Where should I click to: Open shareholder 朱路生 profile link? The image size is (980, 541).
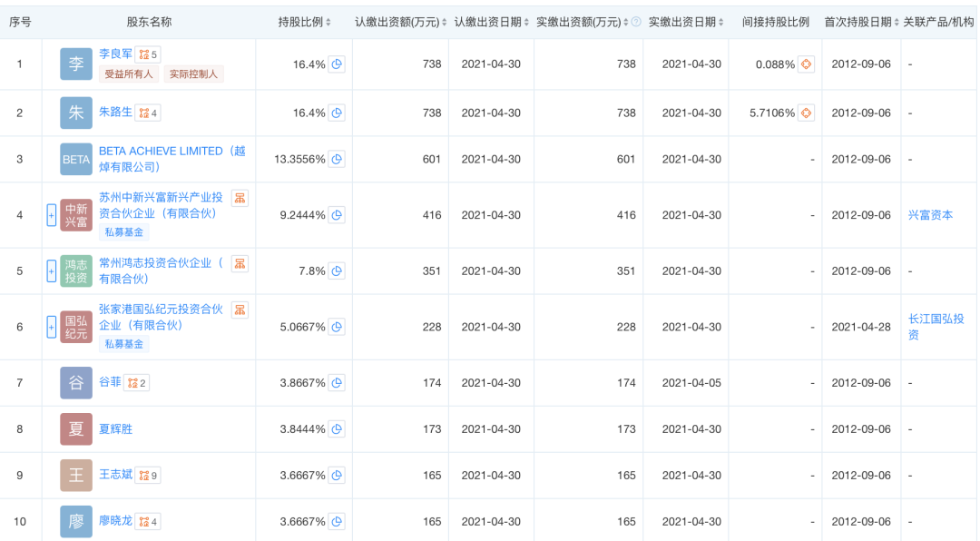(x=115, y=112)
